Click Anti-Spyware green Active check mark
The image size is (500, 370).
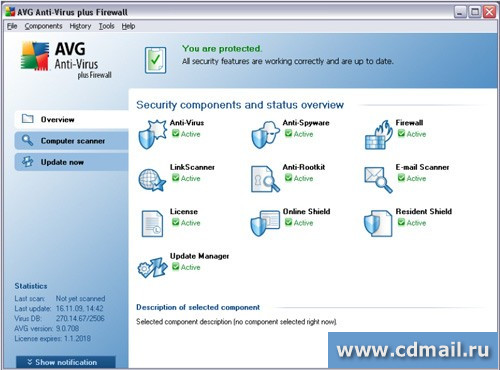289,134
